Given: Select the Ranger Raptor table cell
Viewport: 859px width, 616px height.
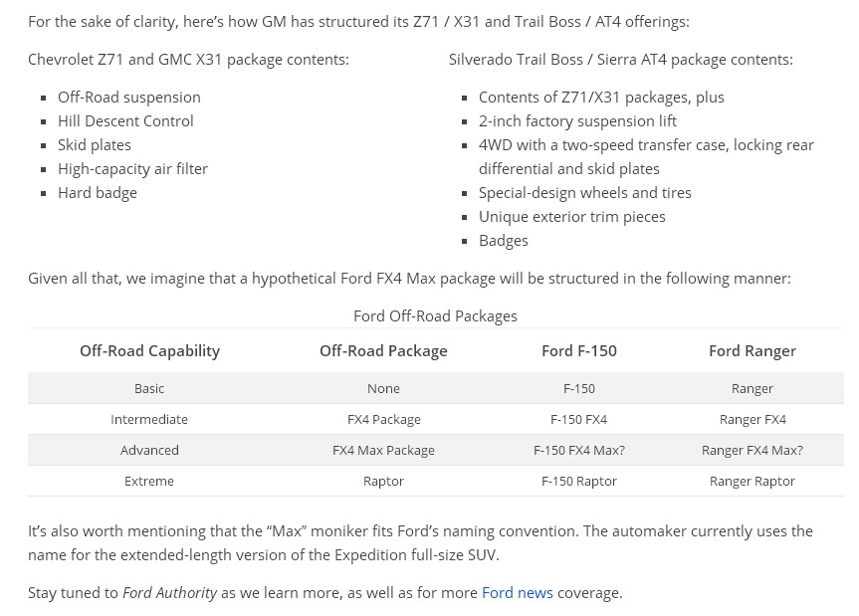Looking at the screenshot, I should (752, 482).
